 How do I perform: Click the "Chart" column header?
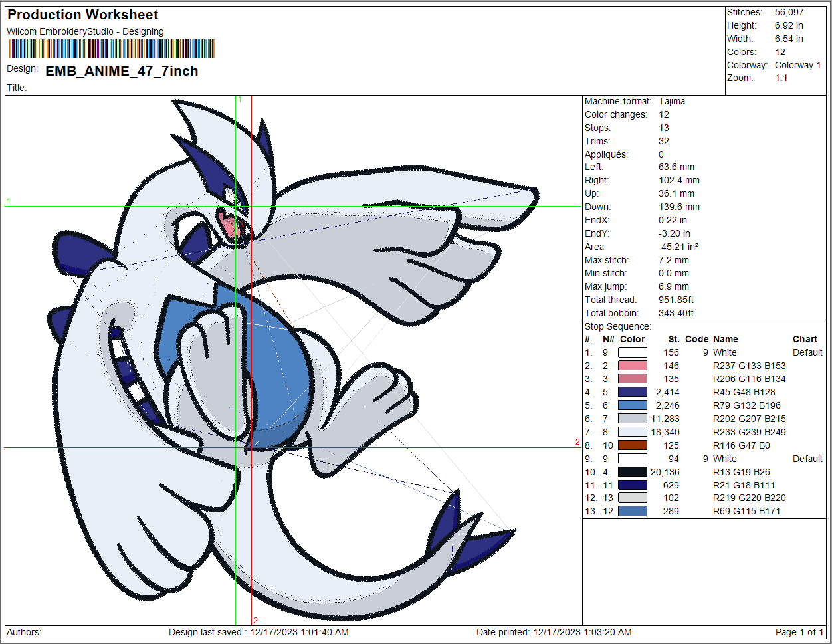point(805,339)
